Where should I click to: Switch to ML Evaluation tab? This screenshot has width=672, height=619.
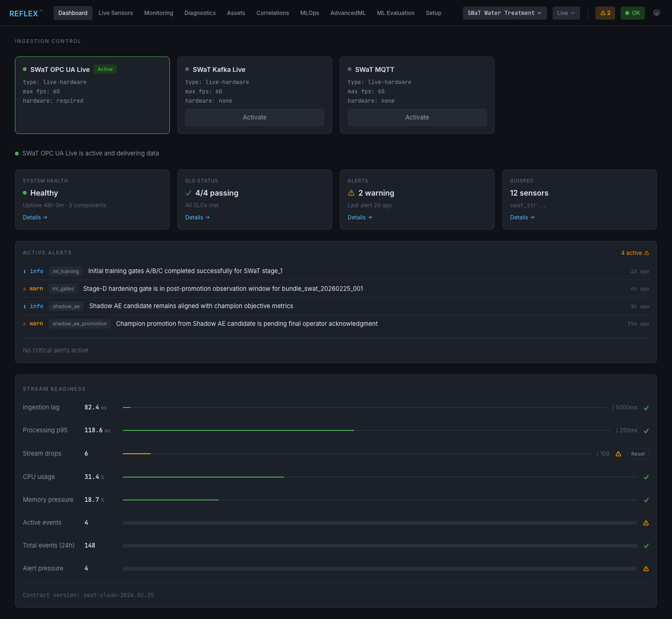(x=396, y=13)
